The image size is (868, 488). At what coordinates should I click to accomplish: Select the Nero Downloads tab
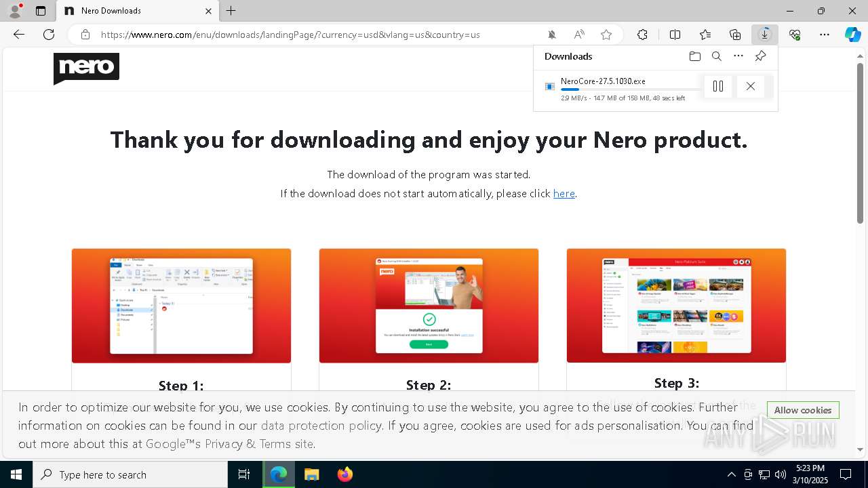[138, 11]
